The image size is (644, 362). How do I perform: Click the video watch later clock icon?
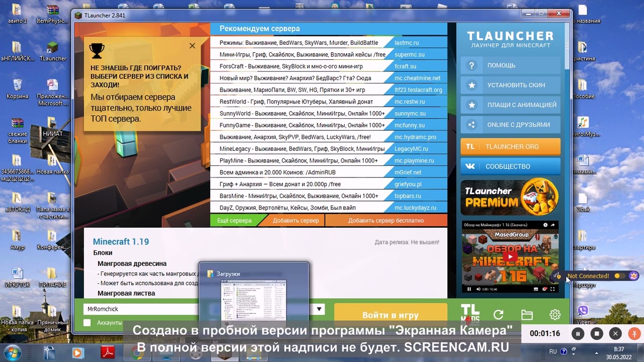544,224
